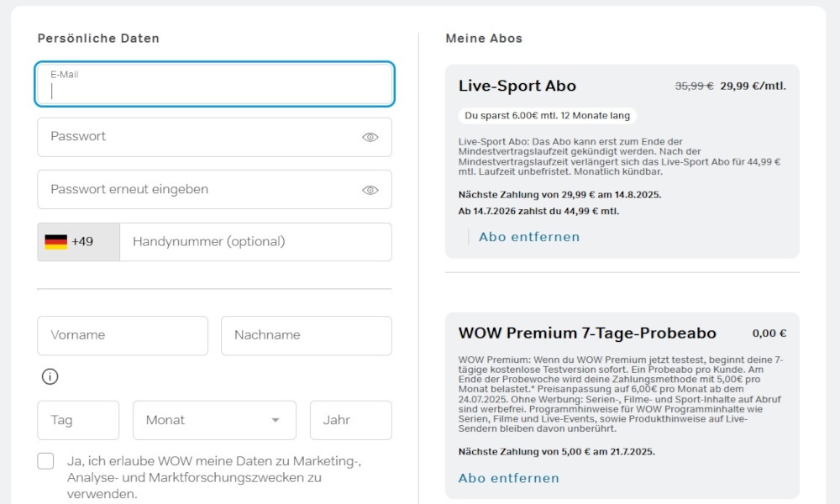Image resolution: width=840 pixels, height=504 pixels.
Task: Enable the WOW marketing consent checkbox
Action: click(45, 460)
